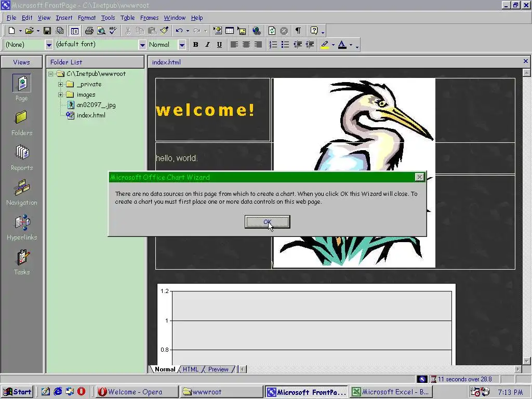Image resolution: width=532 pixels, height=399 pixels.
Task: Open the Reports view
Action: click(22, 158)
